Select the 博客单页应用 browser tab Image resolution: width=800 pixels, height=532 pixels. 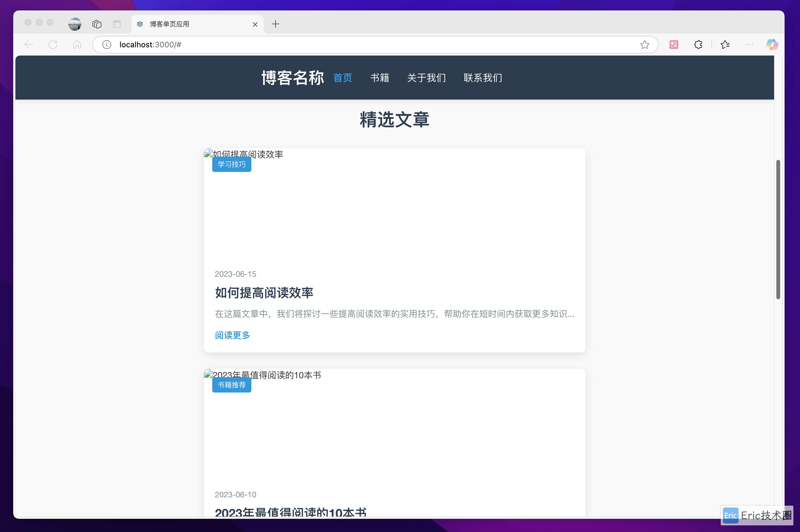pyautogui.click(x=197, y=24)
